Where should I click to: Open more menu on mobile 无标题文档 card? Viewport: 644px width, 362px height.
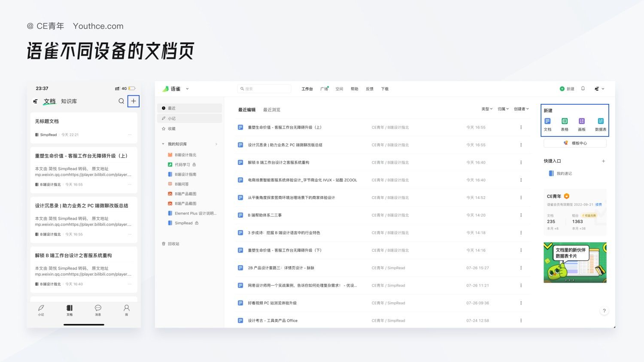[129, 135]
